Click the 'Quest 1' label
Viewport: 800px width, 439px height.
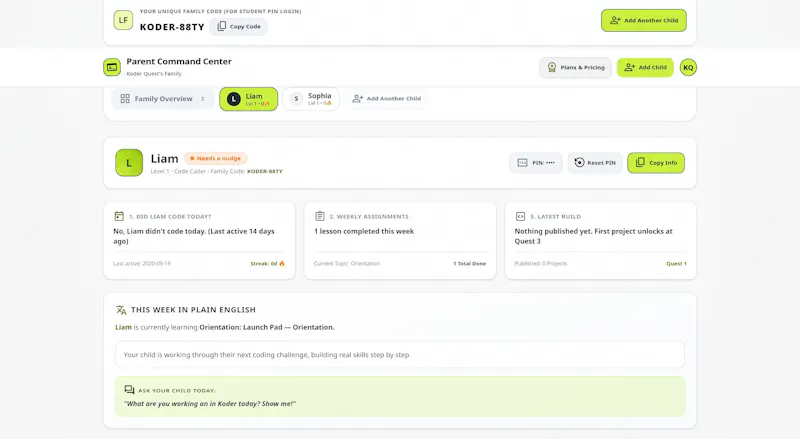(676, 264)
